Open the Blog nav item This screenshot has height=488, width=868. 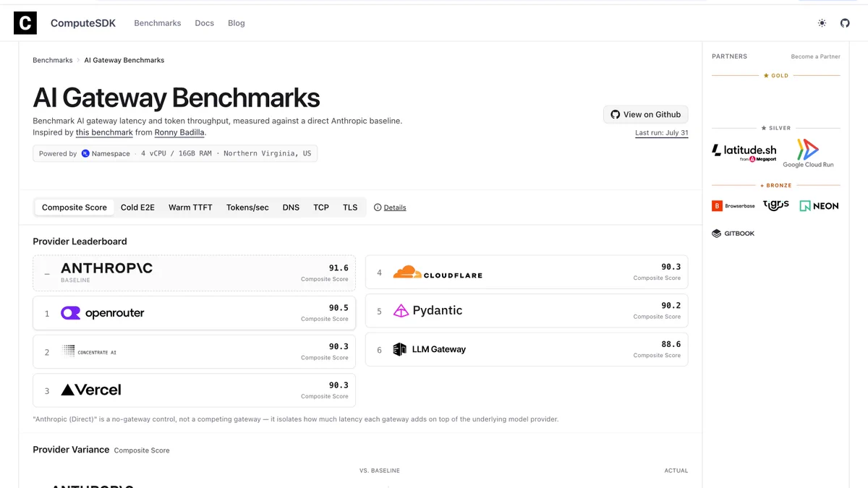point(237,23)
